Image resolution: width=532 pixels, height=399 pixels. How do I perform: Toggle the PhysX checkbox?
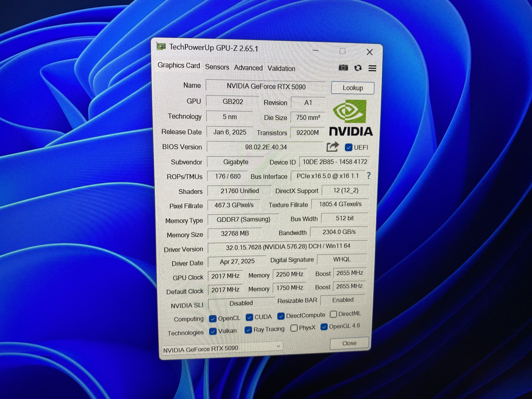point(294,328)
